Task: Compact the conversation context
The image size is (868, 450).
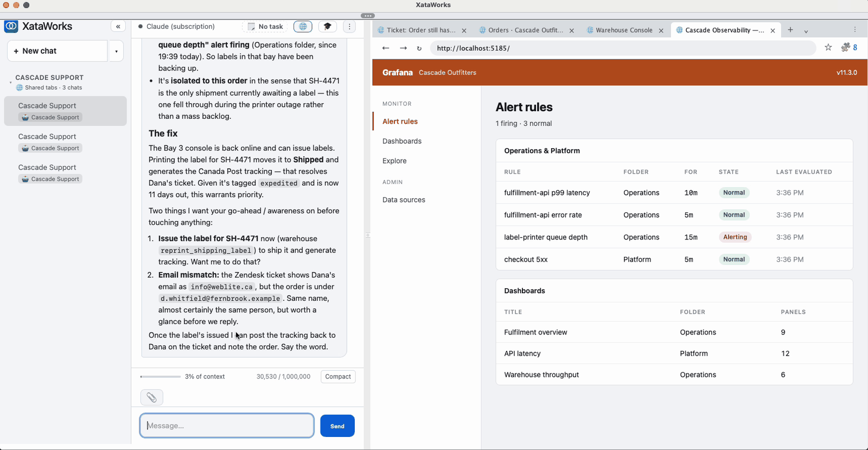Action: pyautogui.click(x=338, y=377)
